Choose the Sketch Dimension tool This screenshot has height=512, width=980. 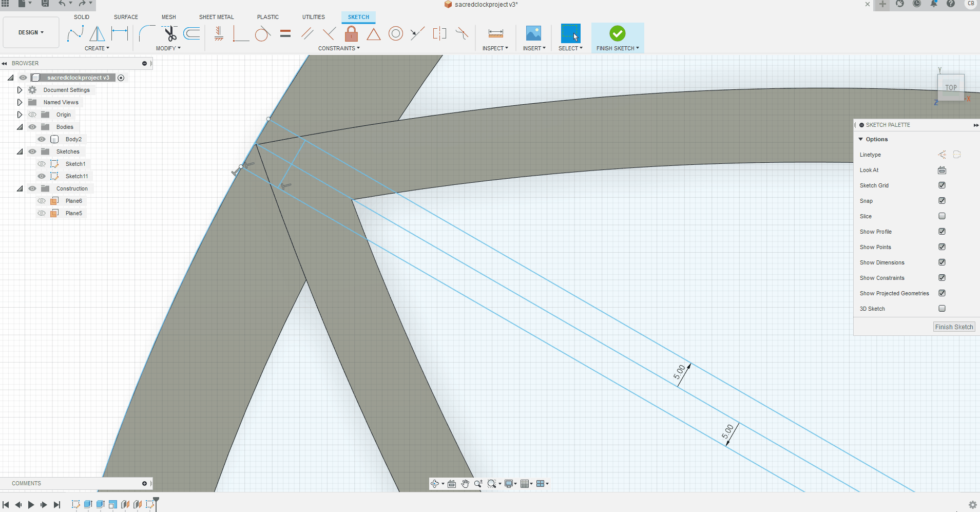coord(120,34)
